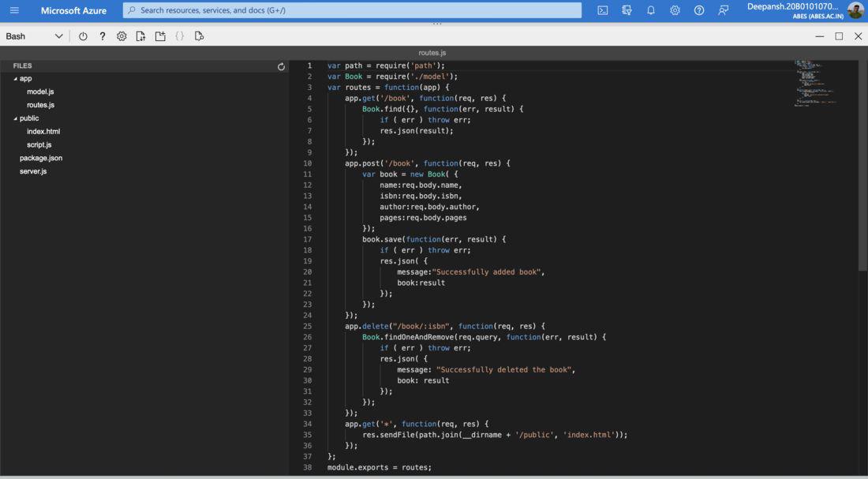Restart Cloud Shell with the power icon
The image size is (868, 479).
(83, 36)
